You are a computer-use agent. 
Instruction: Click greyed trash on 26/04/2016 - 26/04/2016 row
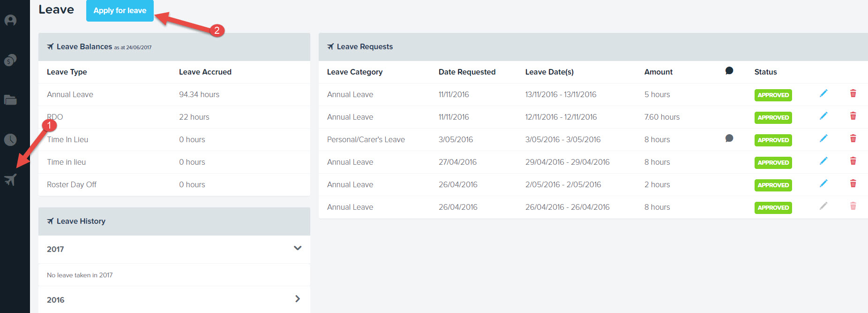tap(853, 206)
